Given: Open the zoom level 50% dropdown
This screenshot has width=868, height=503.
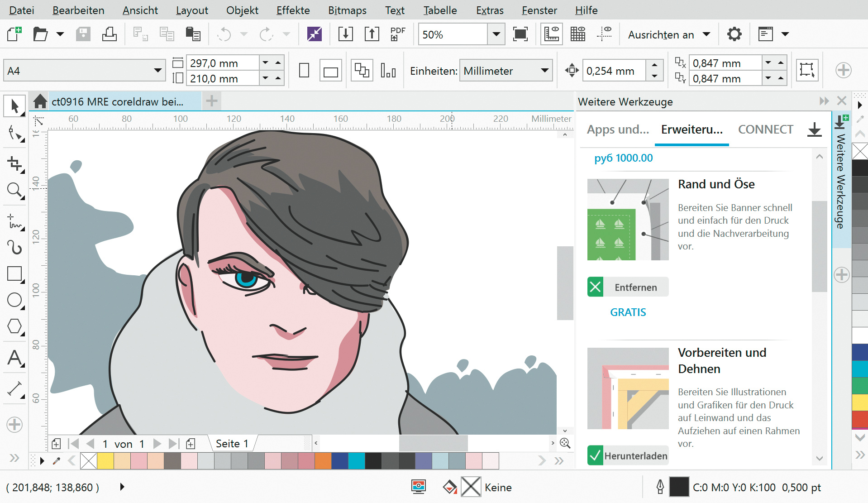Looking at the screenshot, I should pyautogui.click(x=496, y=34).
